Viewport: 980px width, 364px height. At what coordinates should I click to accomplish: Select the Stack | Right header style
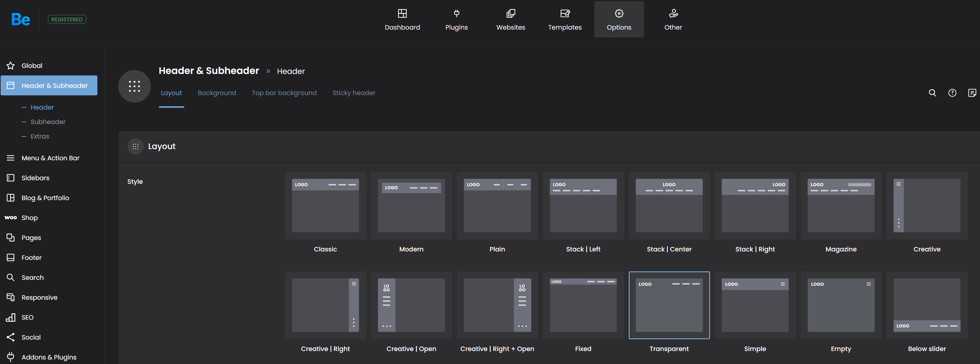pos(755,206)
